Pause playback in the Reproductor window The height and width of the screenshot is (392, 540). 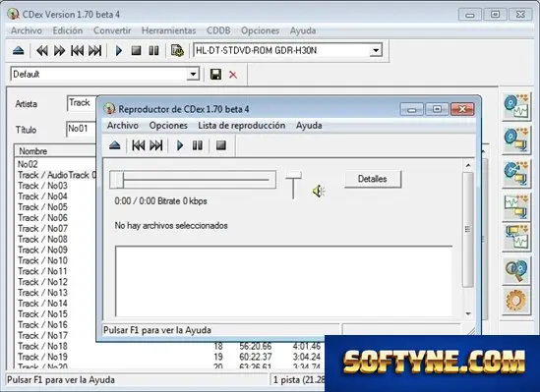tap(198, 145)
